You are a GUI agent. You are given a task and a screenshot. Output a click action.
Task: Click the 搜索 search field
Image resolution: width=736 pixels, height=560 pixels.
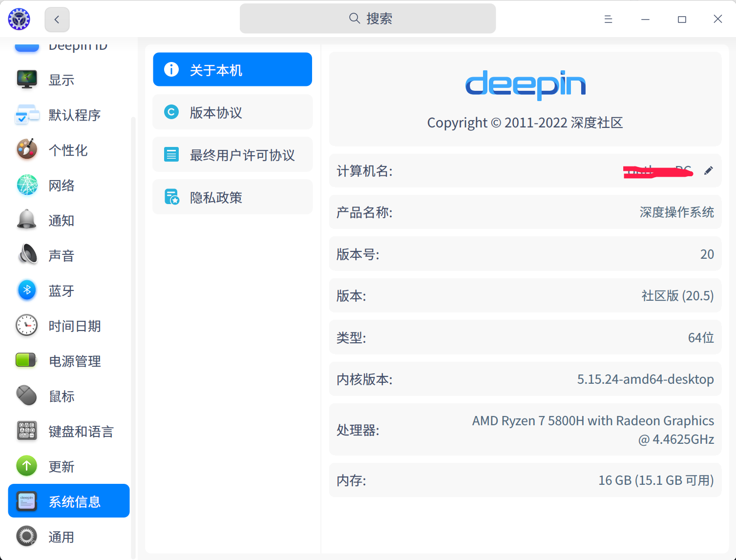pos(367,18)
